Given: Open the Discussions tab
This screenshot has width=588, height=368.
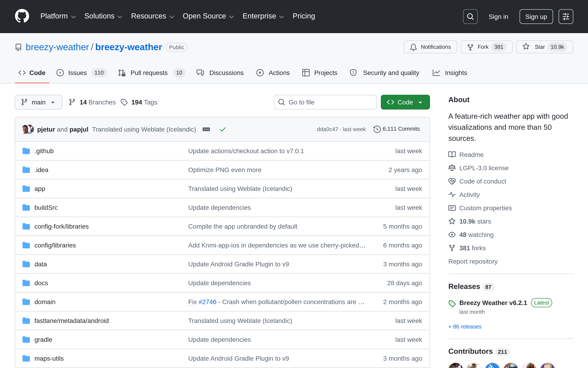Looking at the screenshot, I should [220, 73].
